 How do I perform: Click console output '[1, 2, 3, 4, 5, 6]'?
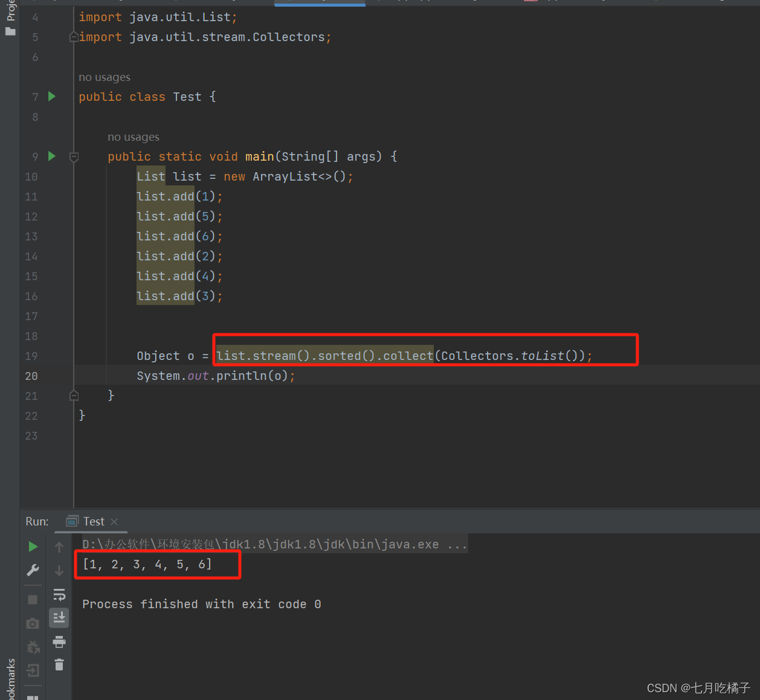(x=147, y=565)
